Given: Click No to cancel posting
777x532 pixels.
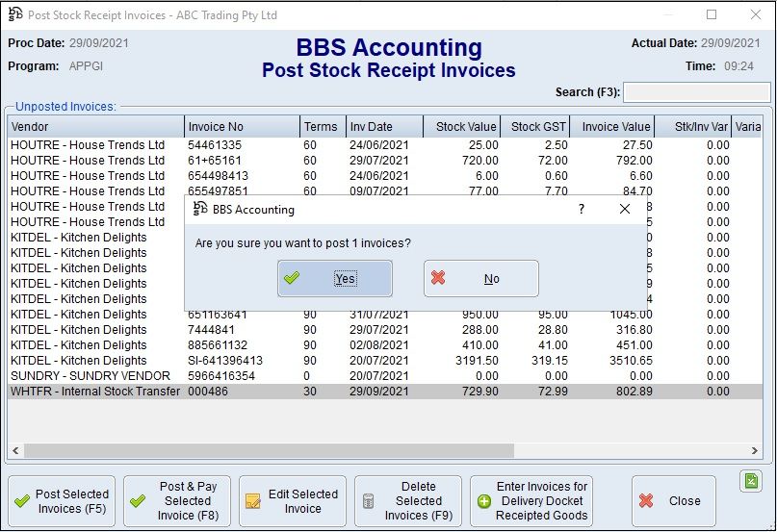Looking at the screenshot, I should point(480,279).
